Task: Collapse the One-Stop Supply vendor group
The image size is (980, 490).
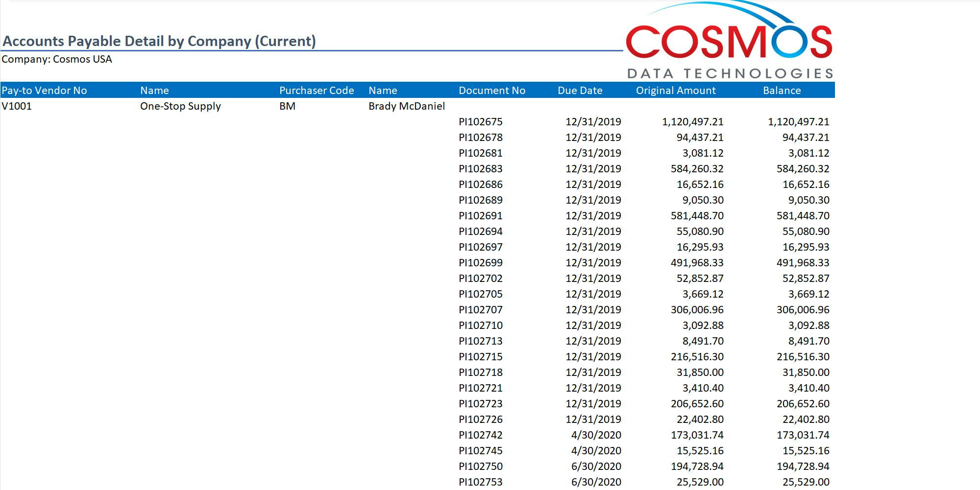Action: click(180, 106)
